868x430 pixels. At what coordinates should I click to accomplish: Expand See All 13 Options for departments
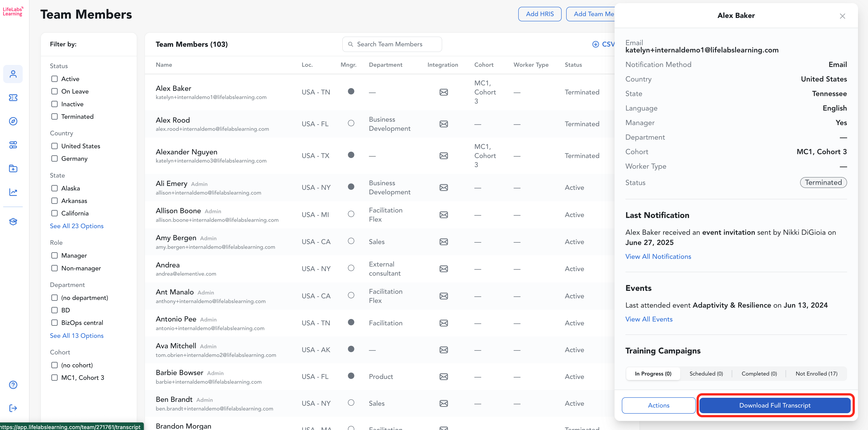77,336
